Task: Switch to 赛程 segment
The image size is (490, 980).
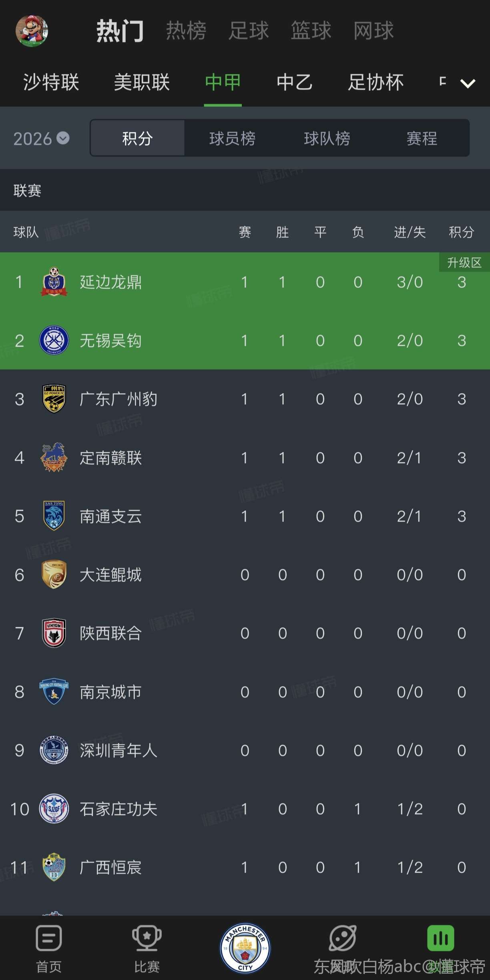Action: coord(422,139)
